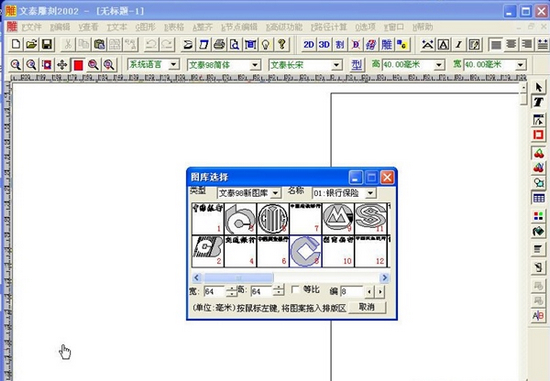
Task: Switch to 3D engraving mode
Action: coord(324,44)
